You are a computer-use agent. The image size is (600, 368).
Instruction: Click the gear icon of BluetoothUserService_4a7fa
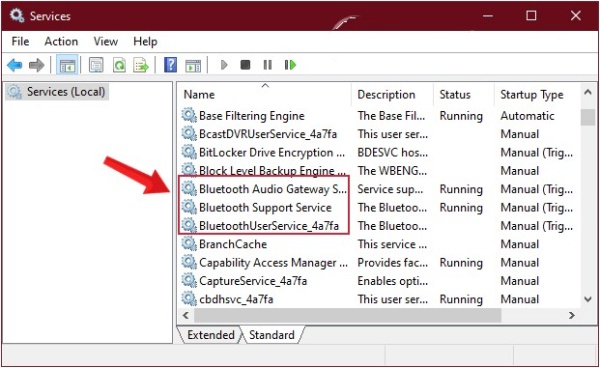[x=189, y=225]
